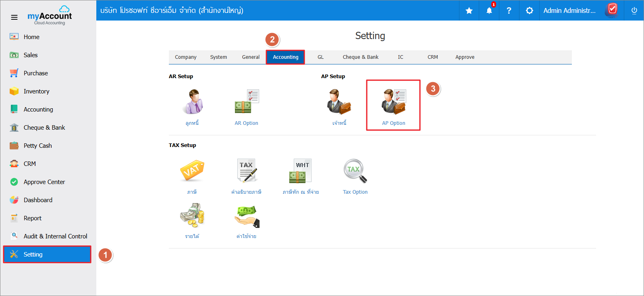644x296 pixels.
Task: Click the help question mark icon
Action: click(x=509, y=10)
